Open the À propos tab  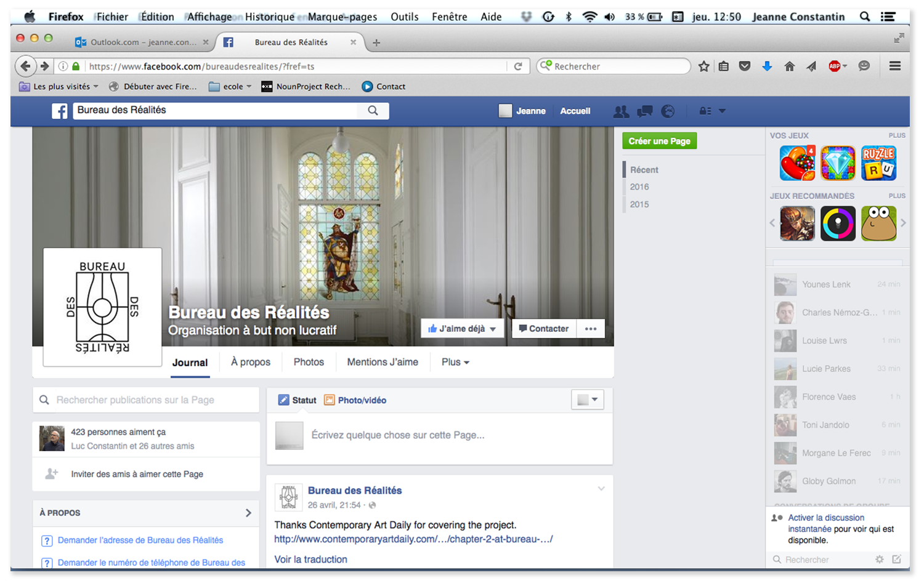pos(251,362)
